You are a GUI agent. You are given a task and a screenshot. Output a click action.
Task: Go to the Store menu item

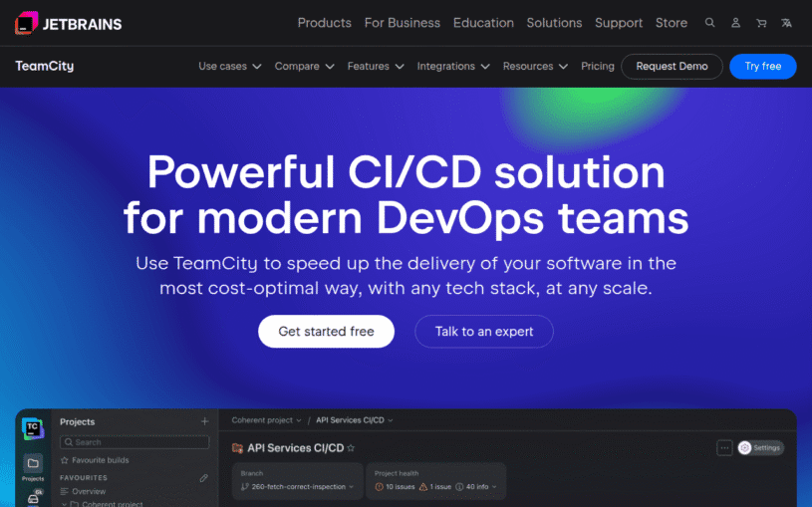672,23
